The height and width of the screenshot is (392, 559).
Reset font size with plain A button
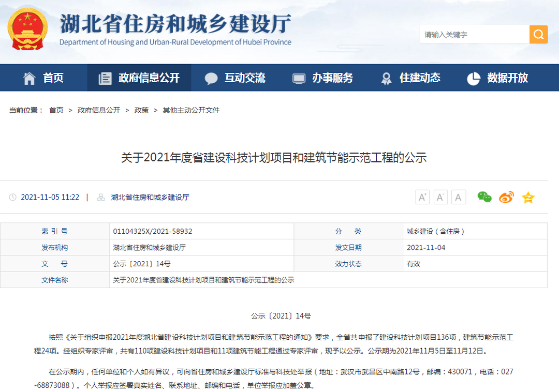459,197
